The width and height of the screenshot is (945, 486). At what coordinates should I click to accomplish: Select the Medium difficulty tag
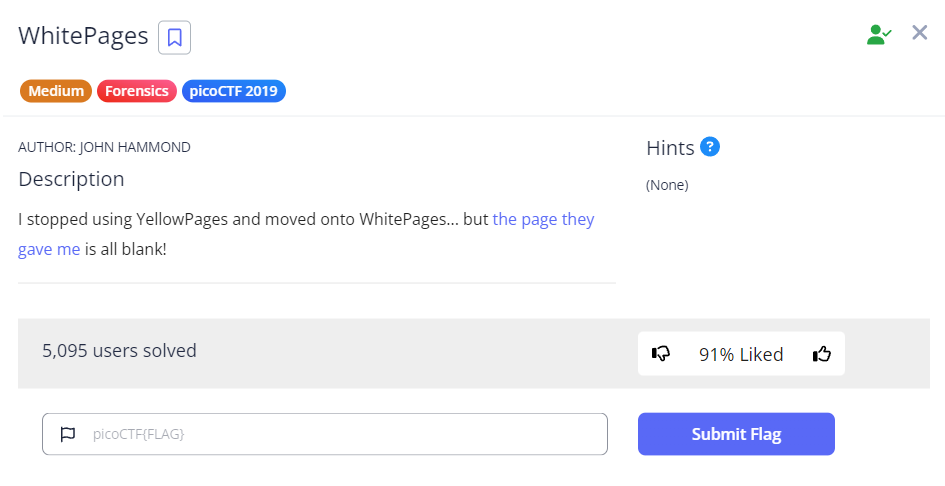[x=56, y=91]
